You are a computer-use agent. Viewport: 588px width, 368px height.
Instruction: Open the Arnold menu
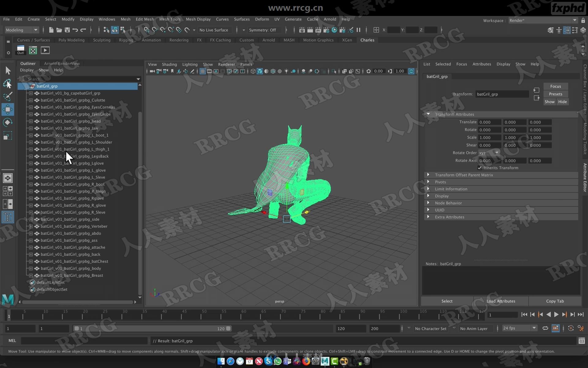(330, 19)
